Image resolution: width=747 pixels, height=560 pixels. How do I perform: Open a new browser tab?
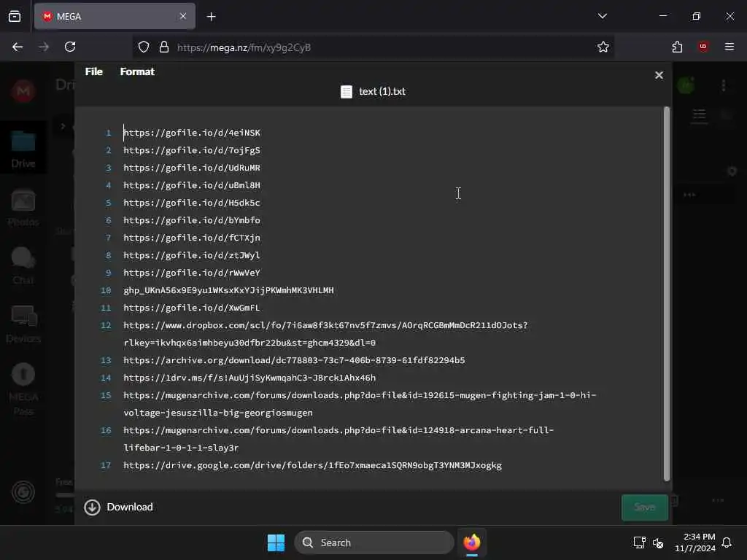tap(211, 17)
